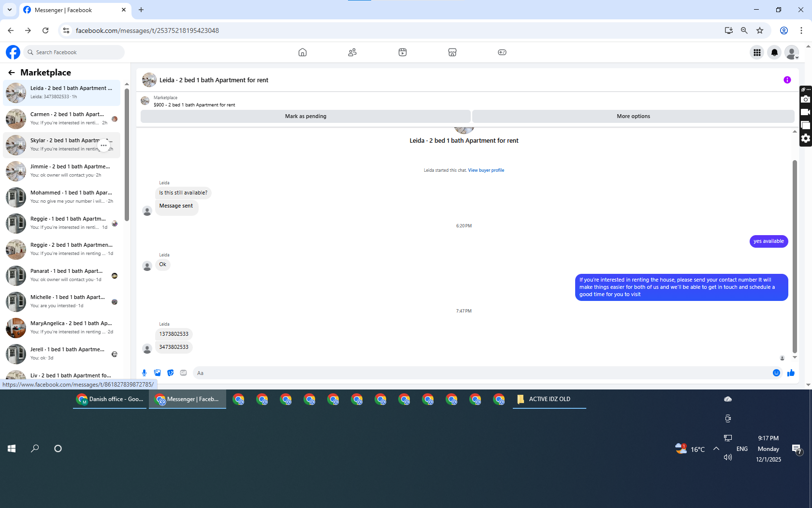812x508 pixels.
Task: Click the attach photo icon in composer
Action: pyautogui.click(x=157, y=373)
